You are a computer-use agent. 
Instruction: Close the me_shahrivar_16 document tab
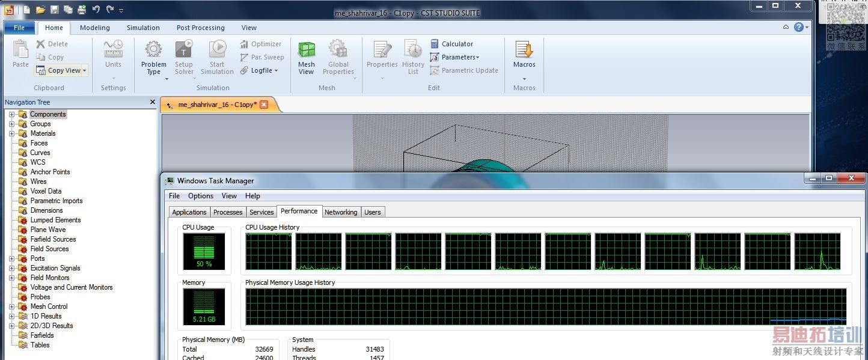click(x=263, y=105)
